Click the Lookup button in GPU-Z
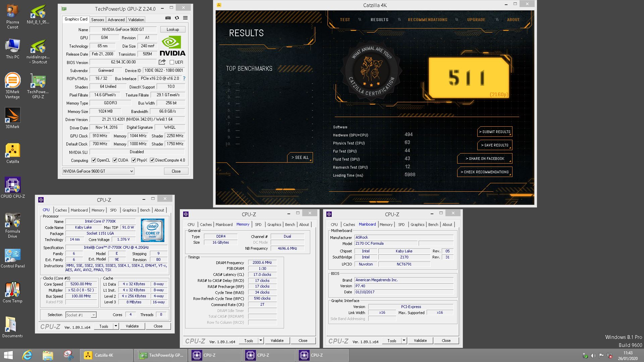This screenshot has width=644, height=362. pyautogui.click(x=173, y=29)
